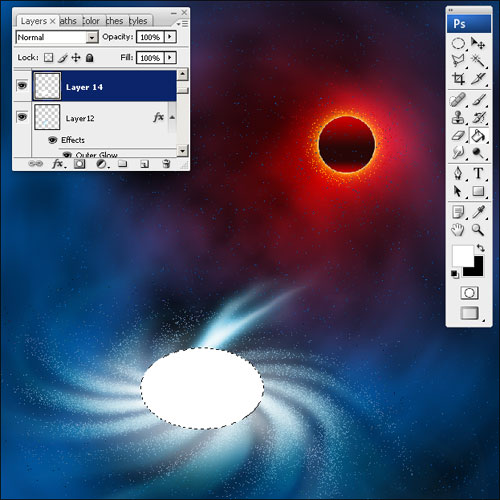The image size is (500, 500).
Task: Switch to the Color tab
Action: [91, 21]
